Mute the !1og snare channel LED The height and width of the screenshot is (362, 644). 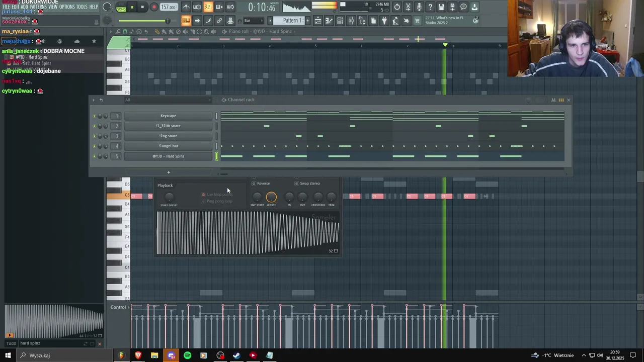click(x=94, y=136)
